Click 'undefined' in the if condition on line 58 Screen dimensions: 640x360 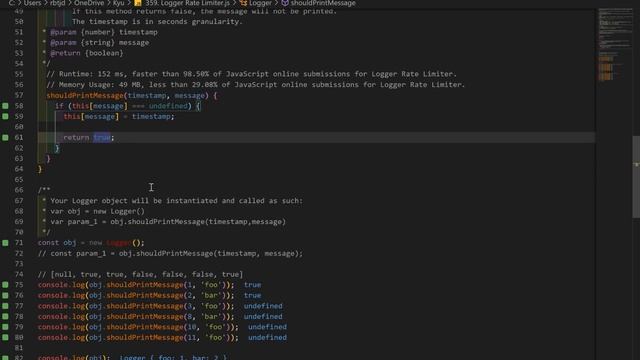click(168, 106)
